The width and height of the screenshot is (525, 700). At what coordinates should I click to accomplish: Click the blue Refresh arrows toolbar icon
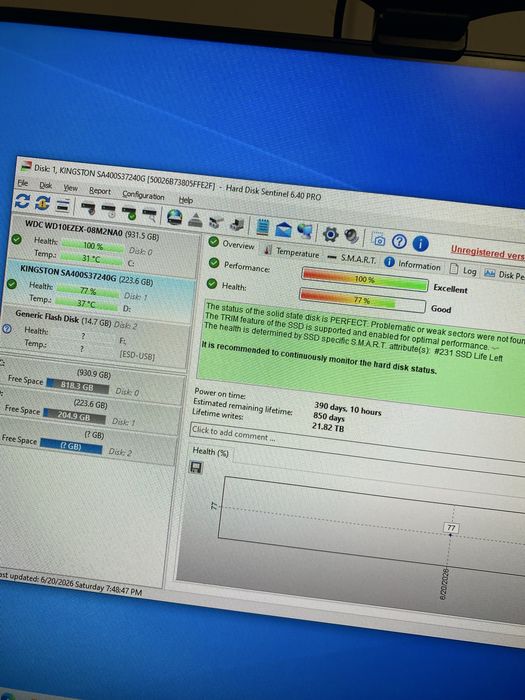(22, 202)
